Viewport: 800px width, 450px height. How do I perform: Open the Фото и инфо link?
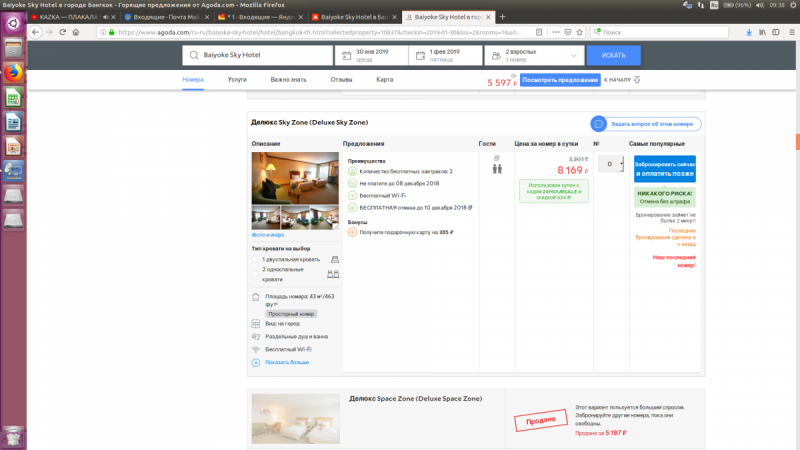pyautogui.click(x=268, y=235)
